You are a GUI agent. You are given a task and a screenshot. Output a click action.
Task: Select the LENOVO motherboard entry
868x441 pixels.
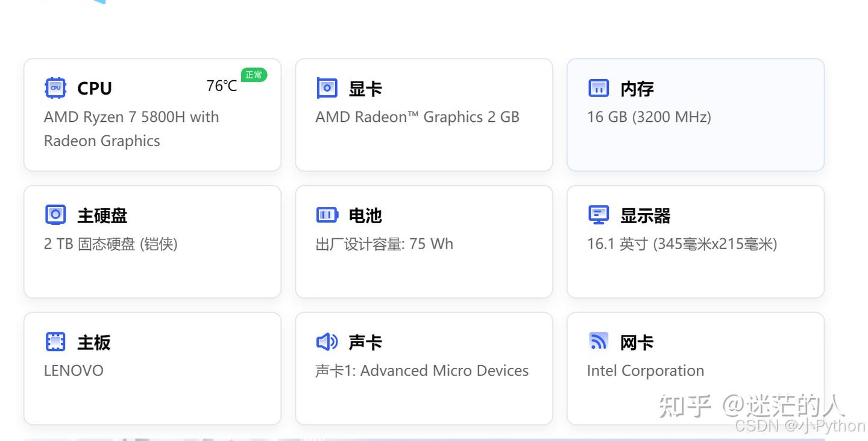74,370
